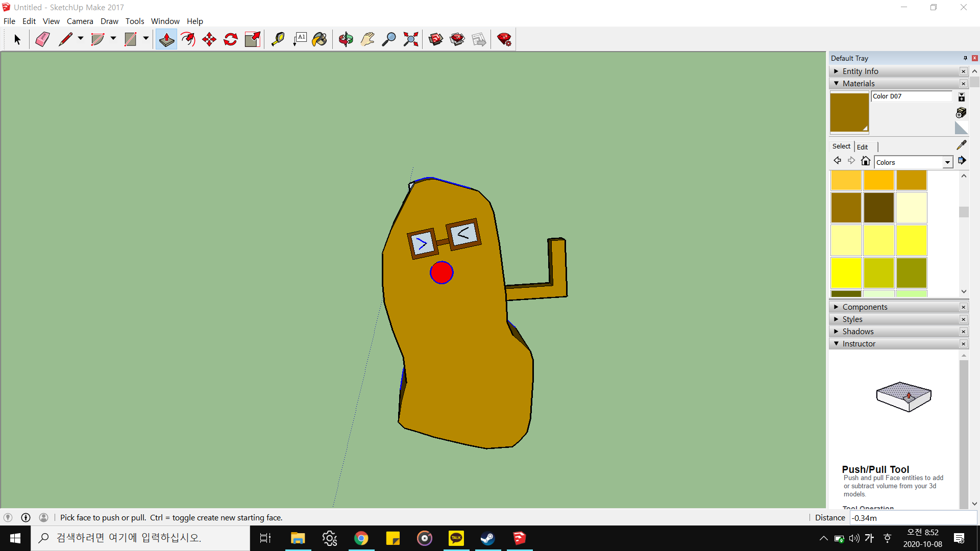Open the credits status bar icon
This screenshot has height=551, width=980.
[26, 517]
